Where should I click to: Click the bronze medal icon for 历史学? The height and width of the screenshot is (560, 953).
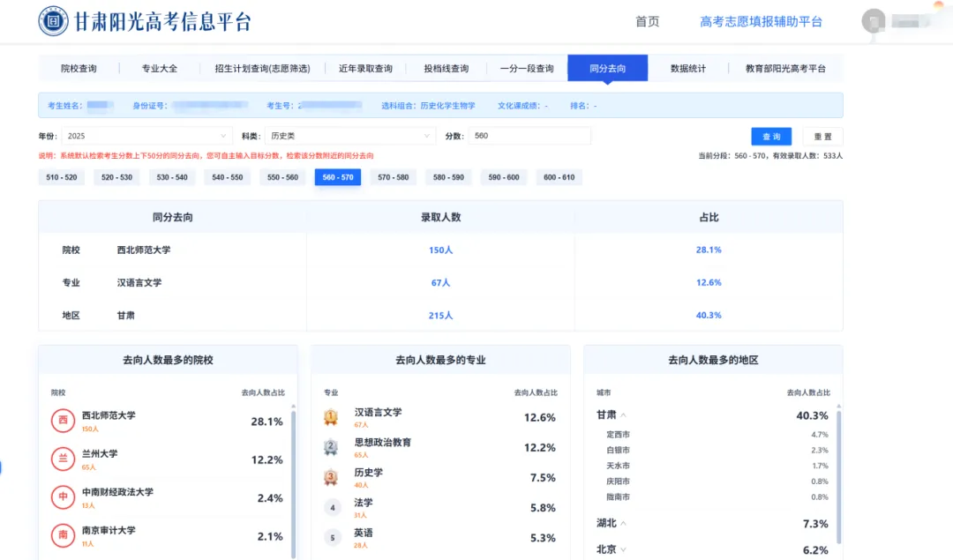[331, 477]
